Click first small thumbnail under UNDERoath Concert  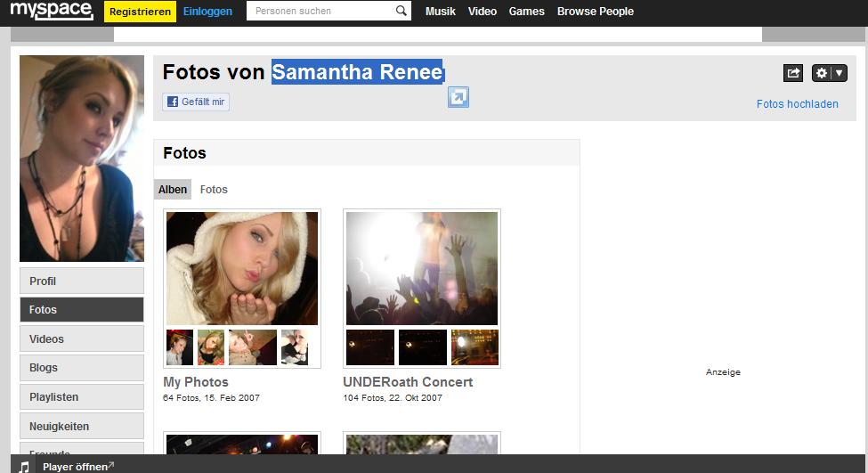[x=370, y=347]
